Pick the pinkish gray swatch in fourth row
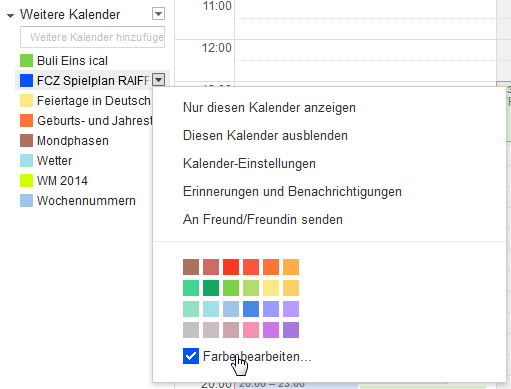 (211, 330)
